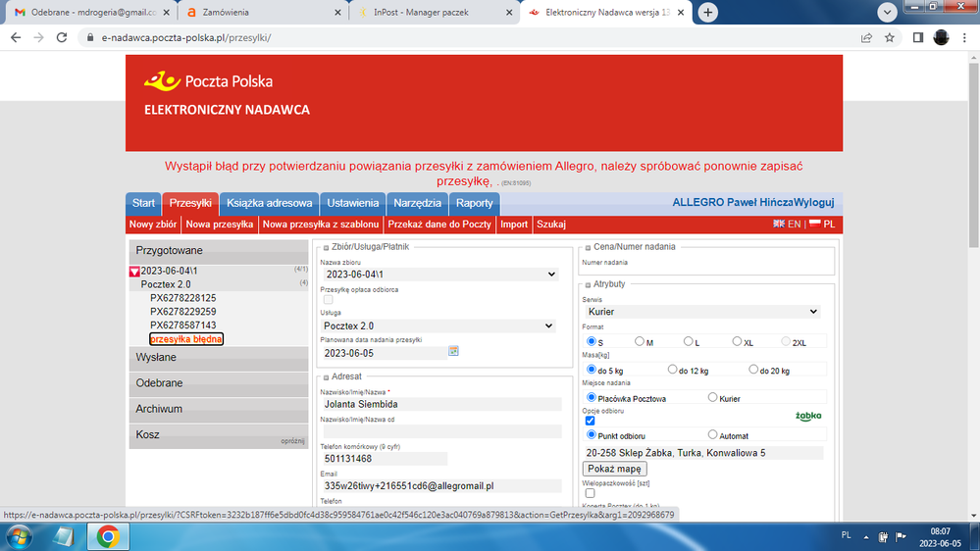
Task: Click the 'Import' menu item
Action: coord(514,225)
